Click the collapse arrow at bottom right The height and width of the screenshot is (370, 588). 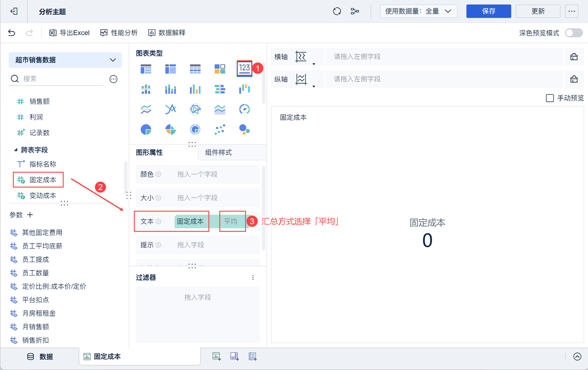577,357
